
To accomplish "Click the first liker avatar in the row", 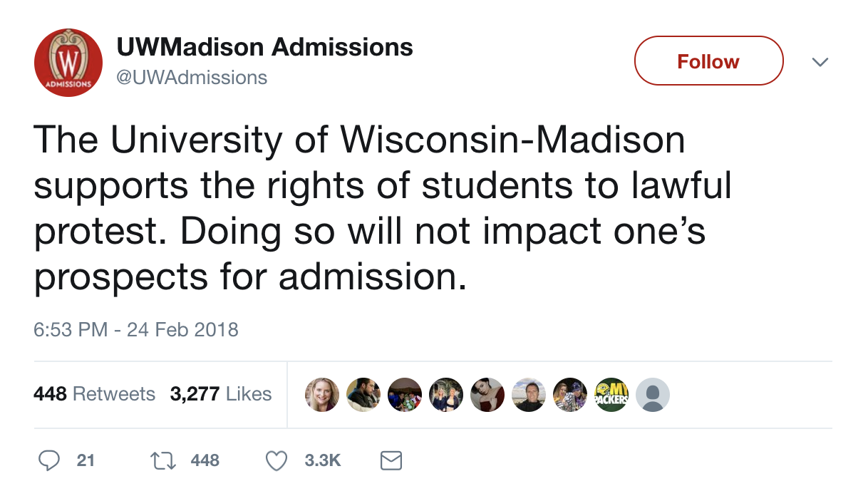I will 322,394.
